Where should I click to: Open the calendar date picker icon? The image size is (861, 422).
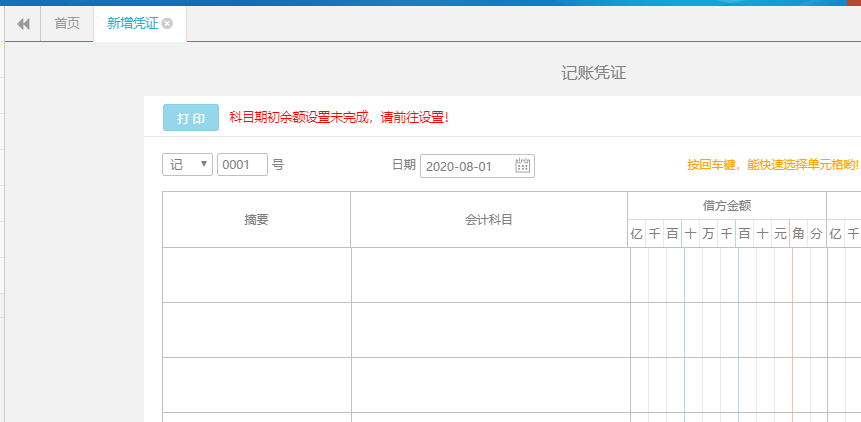click(x=522, y=165)
